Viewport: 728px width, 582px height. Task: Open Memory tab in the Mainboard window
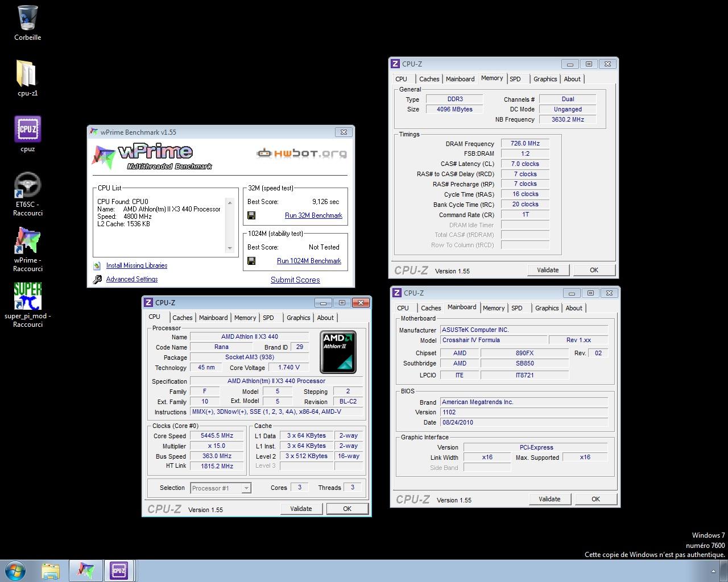click(493, 308)
